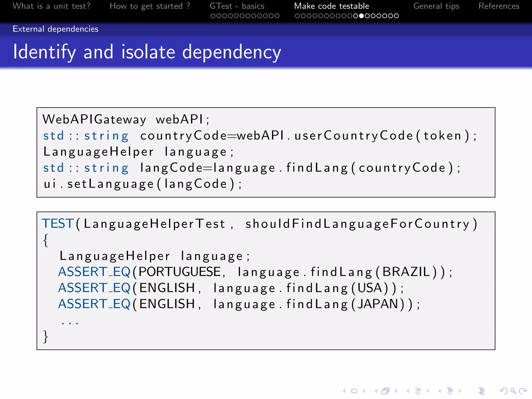
Task: Open the What is a unit test? section
Action: pyautogui.click(x=51, y=6)
